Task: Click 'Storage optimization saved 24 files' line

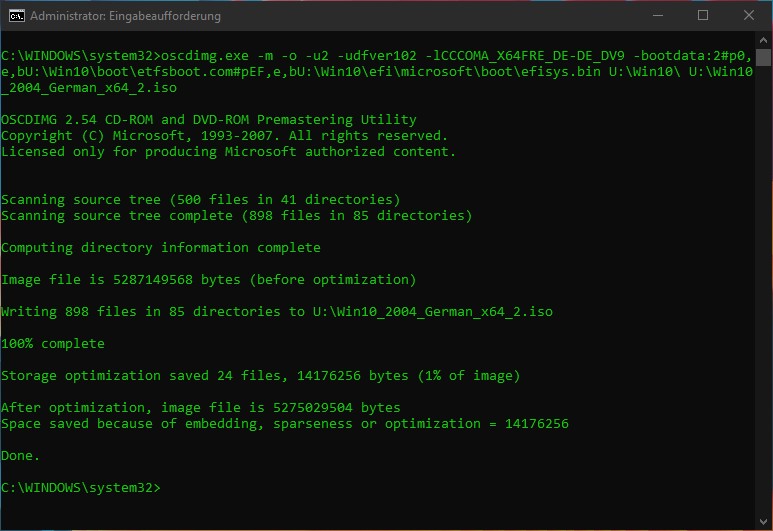Action: [260, 376]
